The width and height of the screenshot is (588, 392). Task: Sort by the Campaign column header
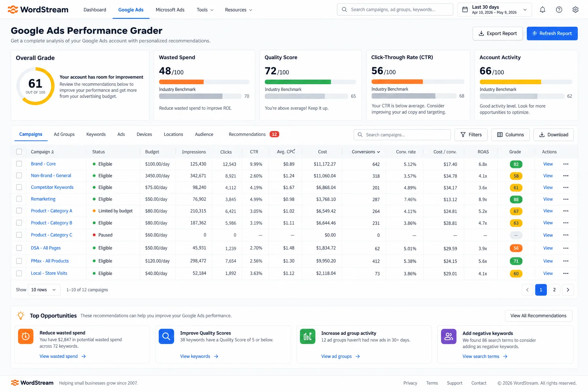pyautogui.click(x=42, y=152)
